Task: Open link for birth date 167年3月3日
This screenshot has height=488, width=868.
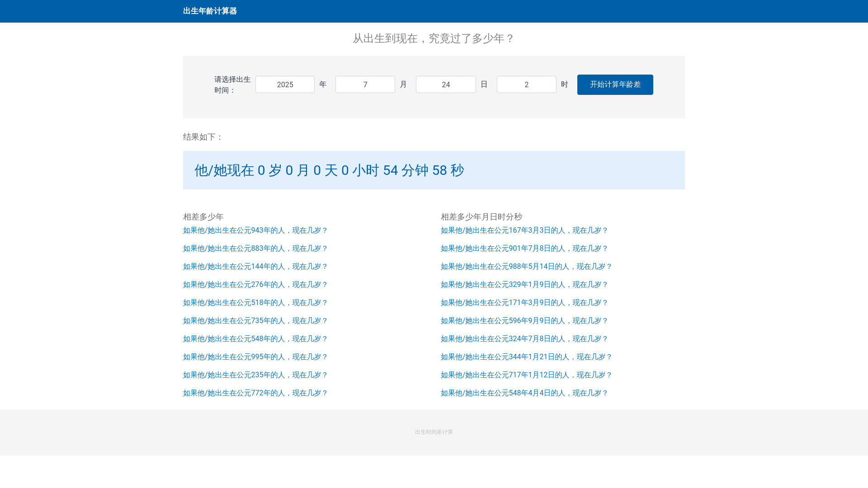Action: [x=524, y=230]
